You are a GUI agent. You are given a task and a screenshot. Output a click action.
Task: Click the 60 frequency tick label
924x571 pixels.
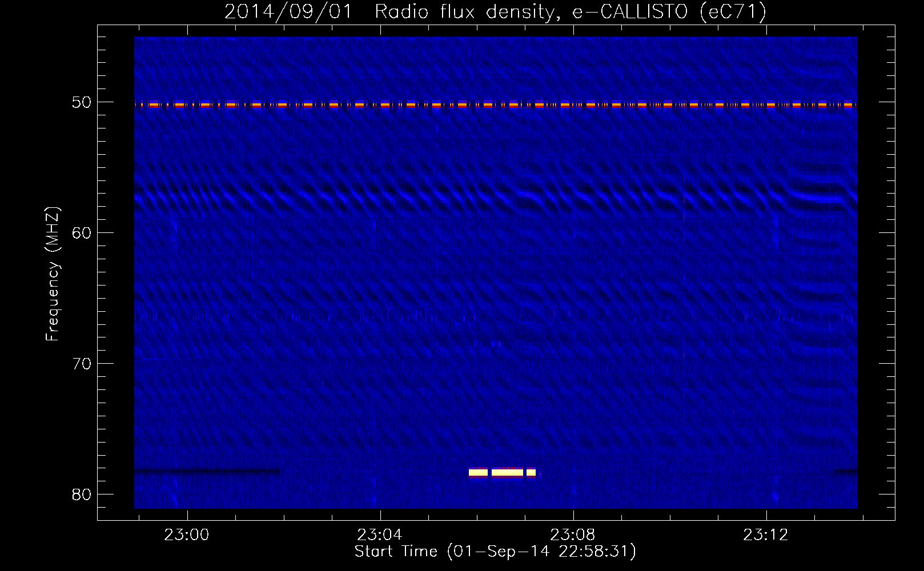tap(82, 233)
